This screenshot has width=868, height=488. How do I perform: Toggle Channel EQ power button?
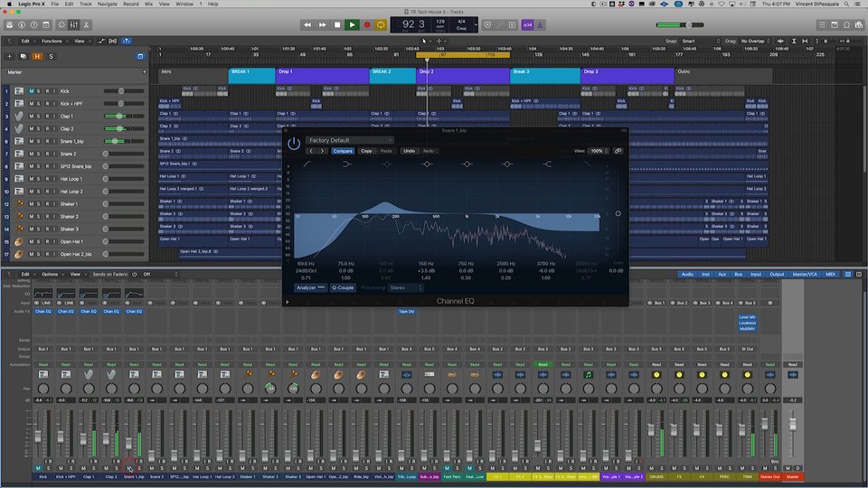pyautogui.click(x=294, y=144)
